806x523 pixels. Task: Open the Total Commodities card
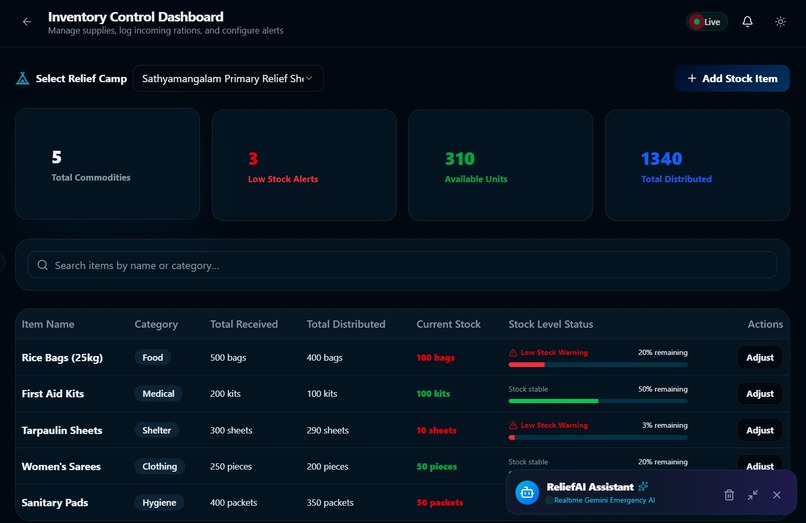coord(107,164)
